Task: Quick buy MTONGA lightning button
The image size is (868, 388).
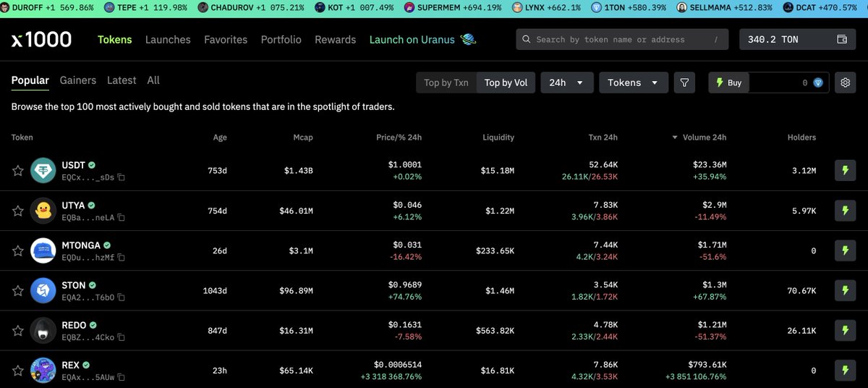Action: point(845,250)
